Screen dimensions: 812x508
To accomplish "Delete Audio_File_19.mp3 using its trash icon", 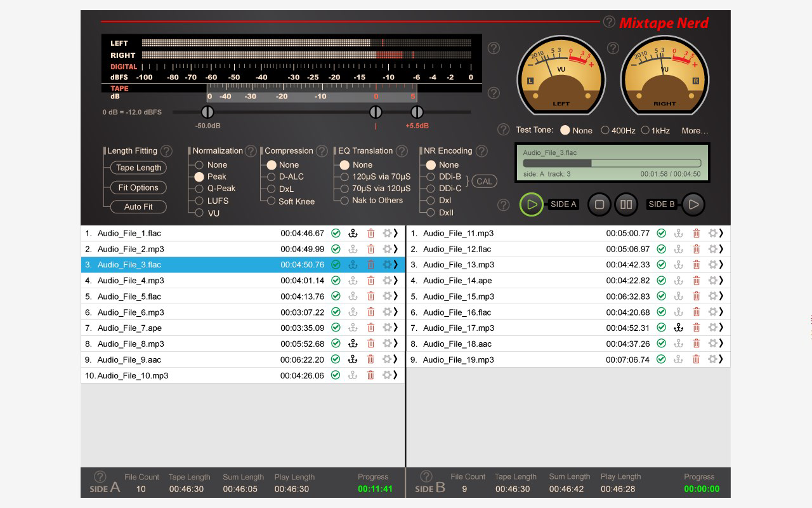I will [x=696, y=359].
